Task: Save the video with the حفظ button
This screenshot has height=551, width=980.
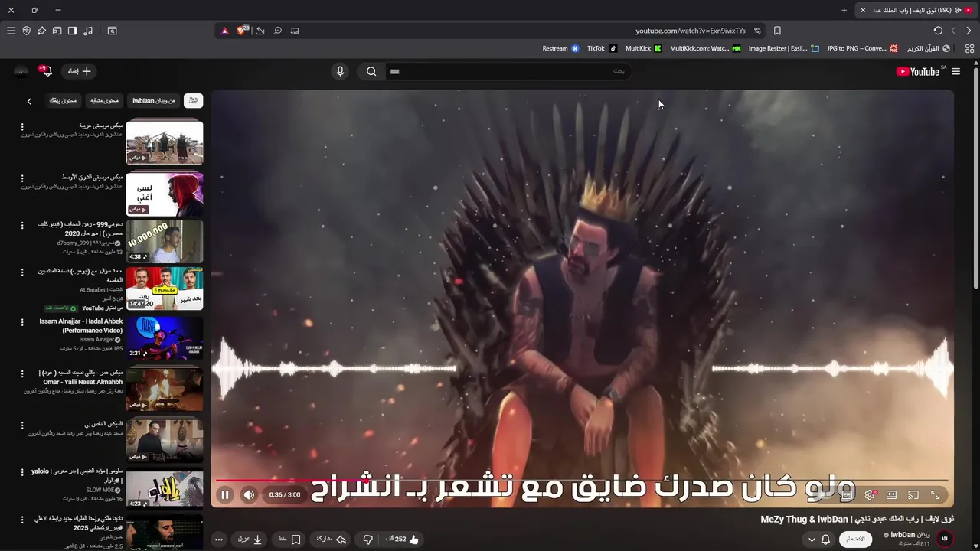Action: pos(289,540)
